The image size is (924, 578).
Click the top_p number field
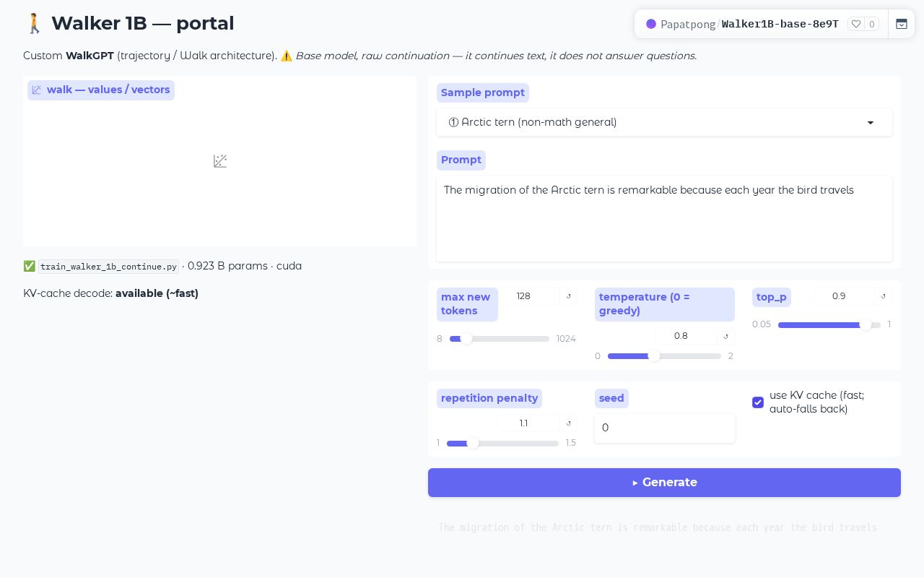coord(845,296)
